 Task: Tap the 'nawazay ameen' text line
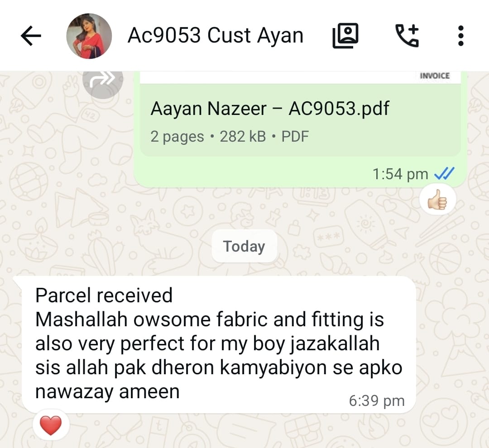click(x=108, y=392)
